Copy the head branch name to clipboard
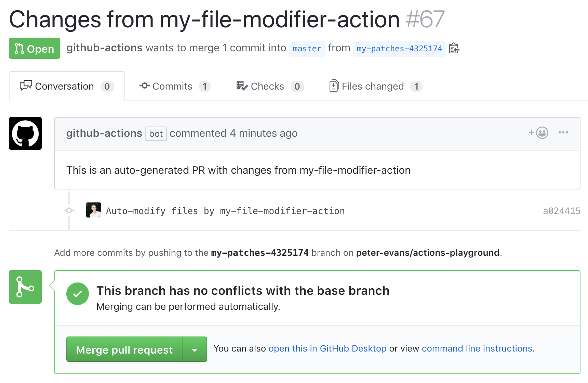This screenshot has height=383, width=588. coord(454,49)
